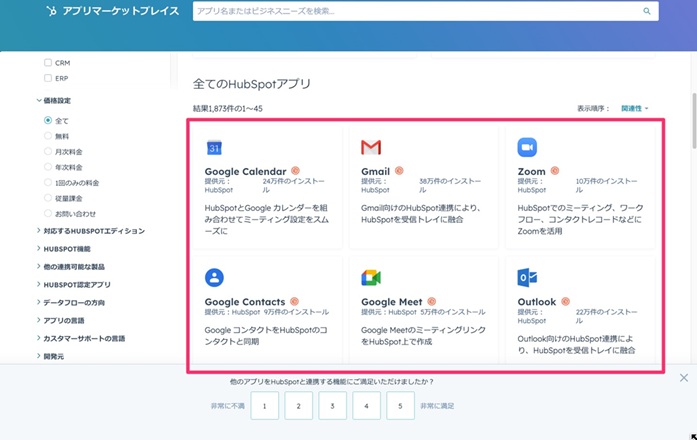Open the Zoom app icon

coord(527,147)
